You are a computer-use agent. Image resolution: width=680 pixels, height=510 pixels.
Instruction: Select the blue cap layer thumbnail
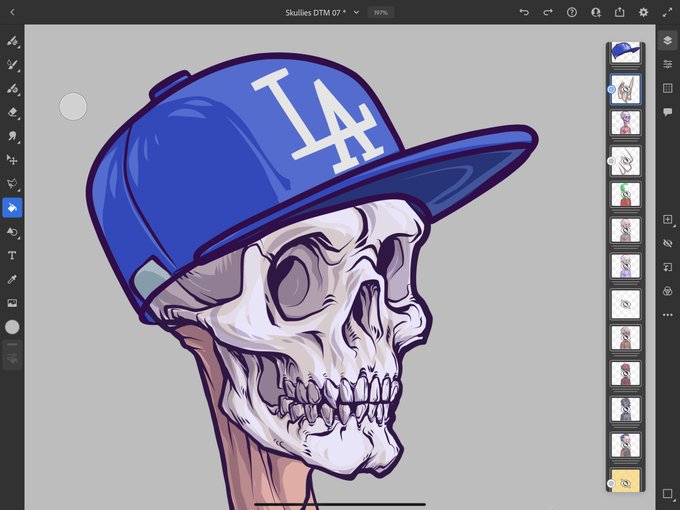click(x=625, y=52)
